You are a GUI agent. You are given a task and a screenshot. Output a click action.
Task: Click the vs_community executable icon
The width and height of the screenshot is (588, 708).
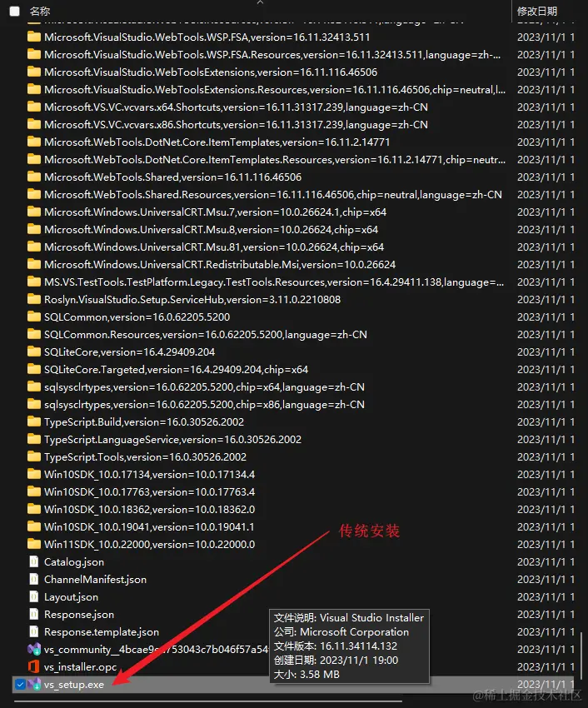tap(34, 650)
